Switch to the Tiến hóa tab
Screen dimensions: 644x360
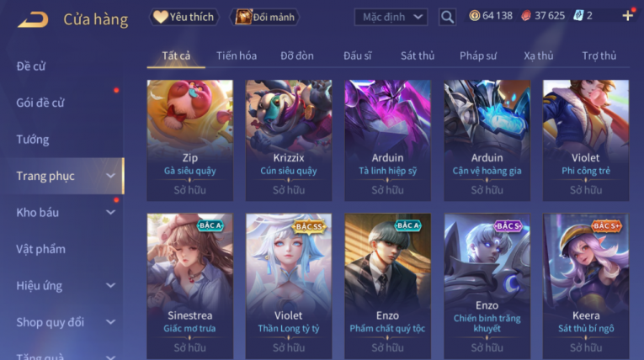point(237,56)
